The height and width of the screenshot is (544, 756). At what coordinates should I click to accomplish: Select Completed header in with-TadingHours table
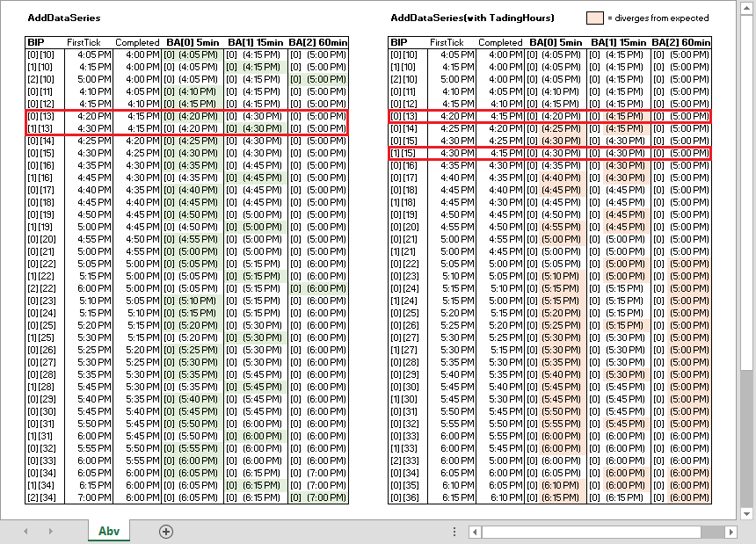pos(500,42)
